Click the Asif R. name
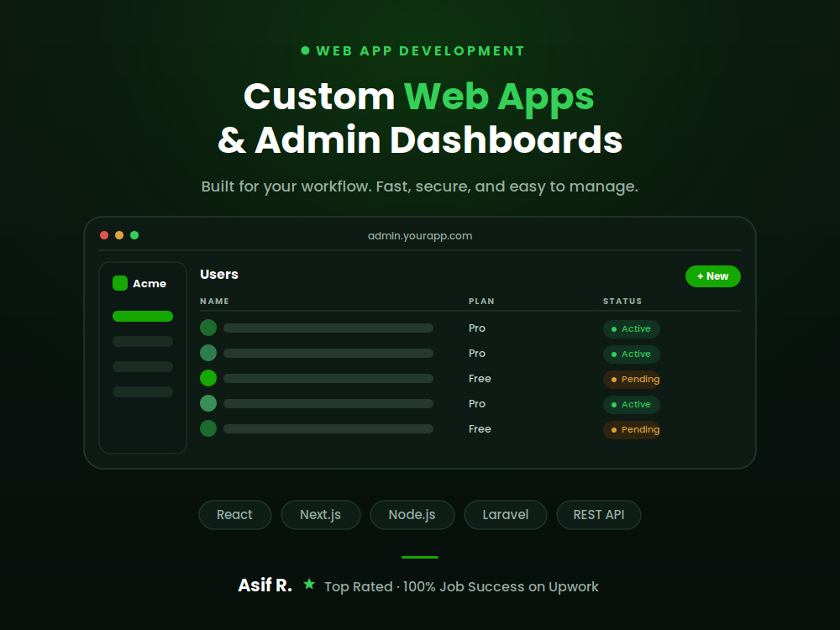Image resolution: width=840 pixels, height=630 pixels. [x=265, y=585]
